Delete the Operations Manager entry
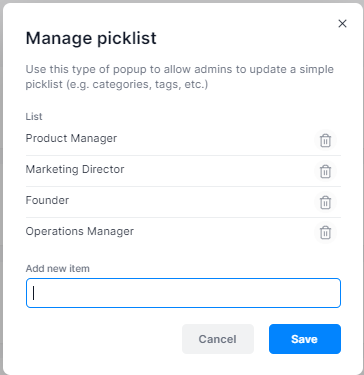 325,233
